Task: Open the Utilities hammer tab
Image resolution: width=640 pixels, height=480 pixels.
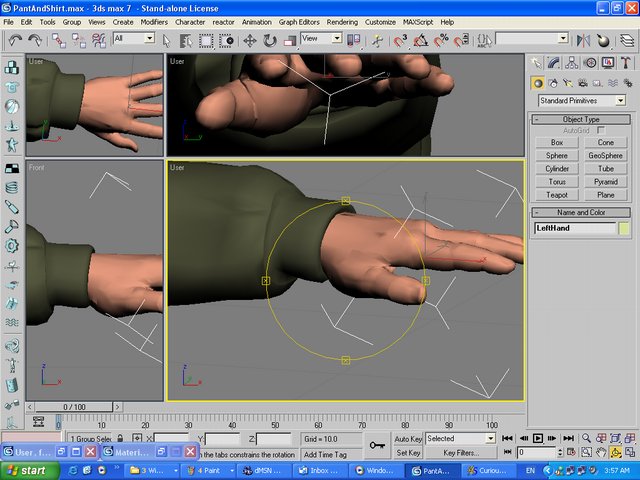Action: point(624,63)
